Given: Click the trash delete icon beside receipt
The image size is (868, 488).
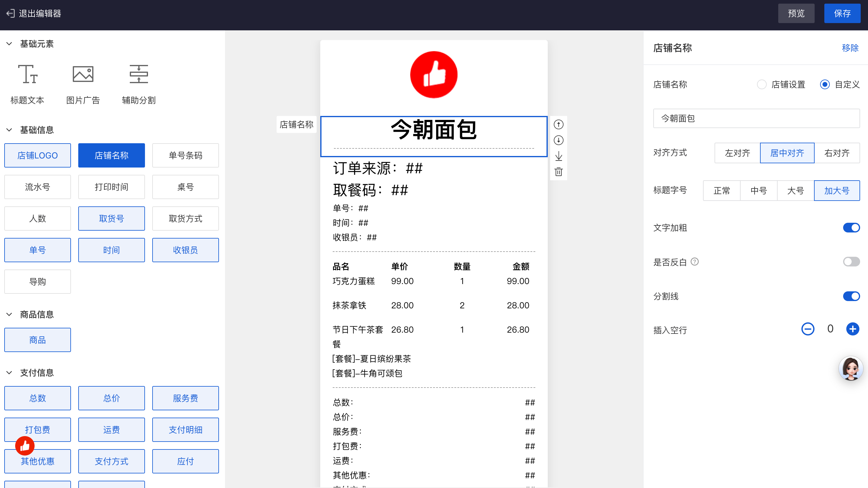Looking at the screenshot, I should coord(558,172).
